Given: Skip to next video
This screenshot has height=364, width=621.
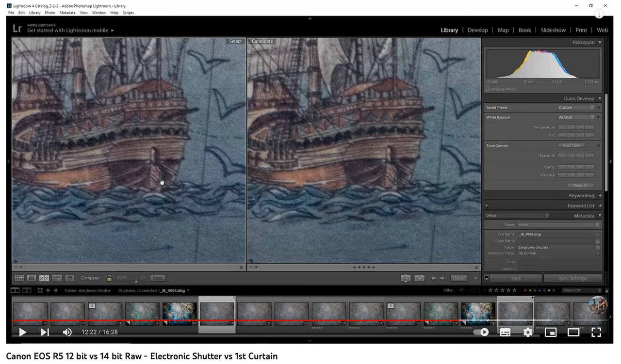Looking at the screenshot, I should (x=45, y=332).
